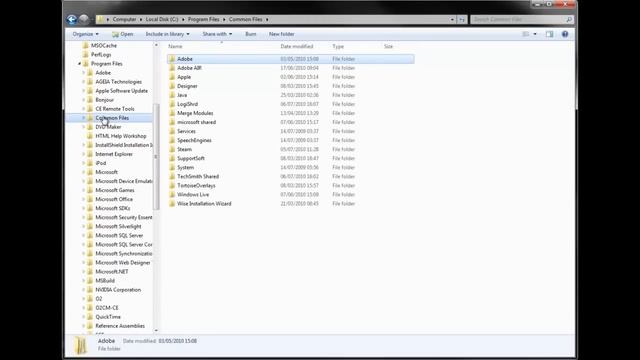The width and height of the screenshot is (640, 360).
Task: Expand AGEIA Technologies tree node
Action: [84, 82]
